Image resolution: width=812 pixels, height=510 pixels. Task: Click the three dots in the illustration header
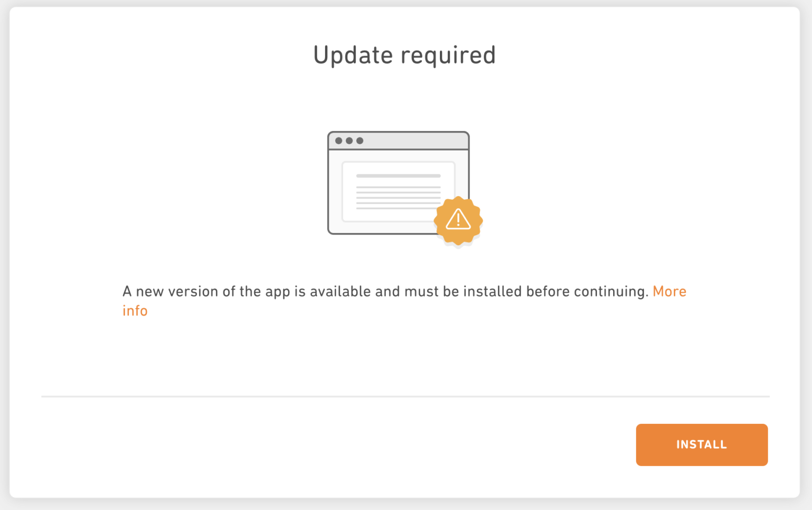(x=348, y=141)
